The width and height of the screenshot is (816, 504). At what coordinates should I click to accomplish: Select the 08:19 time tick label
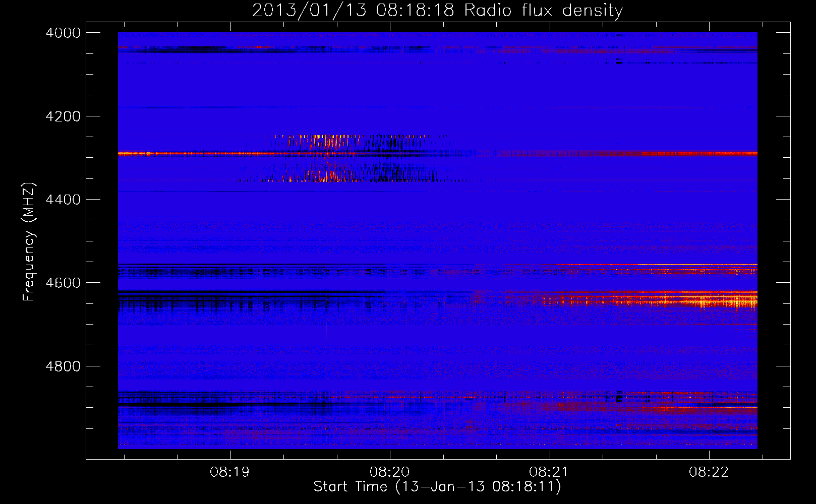(x=230, y=472)
